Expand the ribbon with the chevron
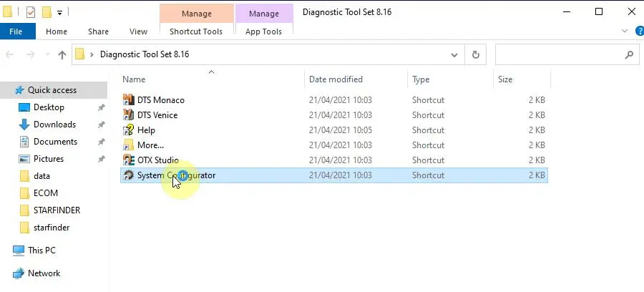Image resolution: width=644 pixels, height=292 pixels. coord(625,31)
